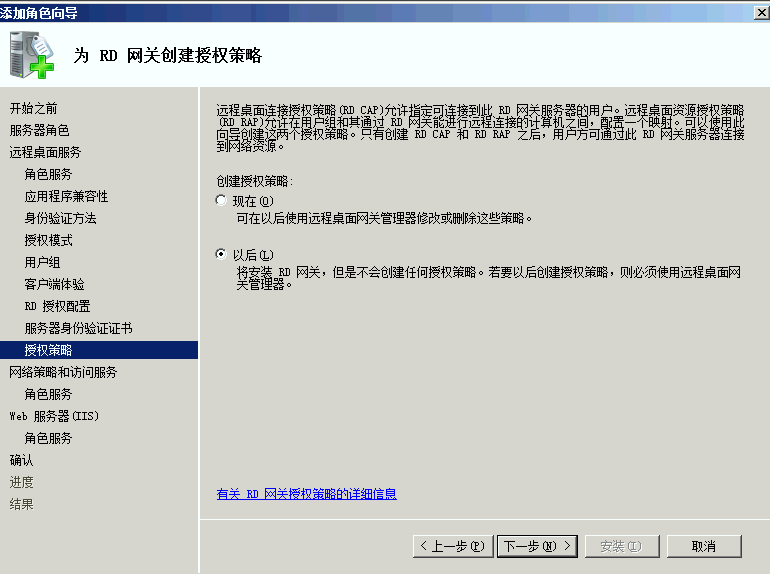Open the RD 授权配置 step

coord(57,306)
